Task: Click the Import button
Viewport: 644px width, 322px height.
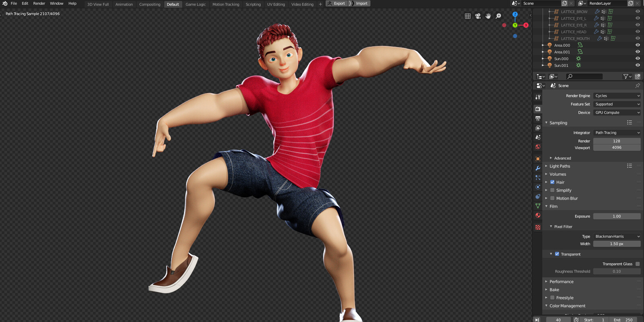Action: tap(359, 4)
